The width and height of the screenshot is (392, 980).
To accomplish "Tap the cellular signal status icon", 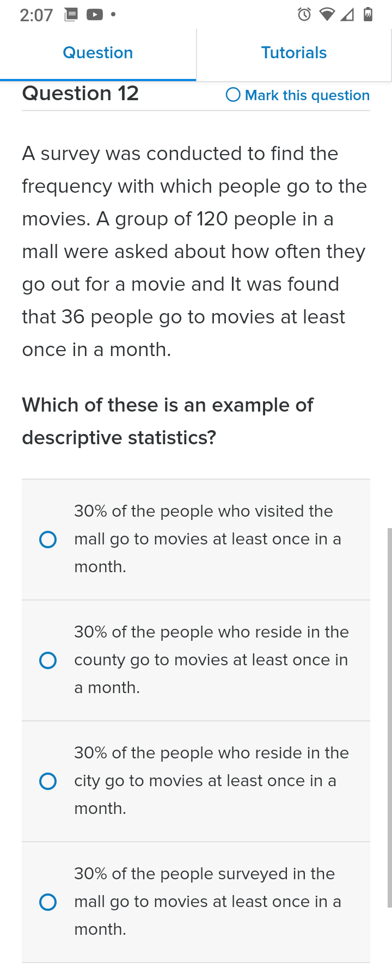I will (347, 15).
